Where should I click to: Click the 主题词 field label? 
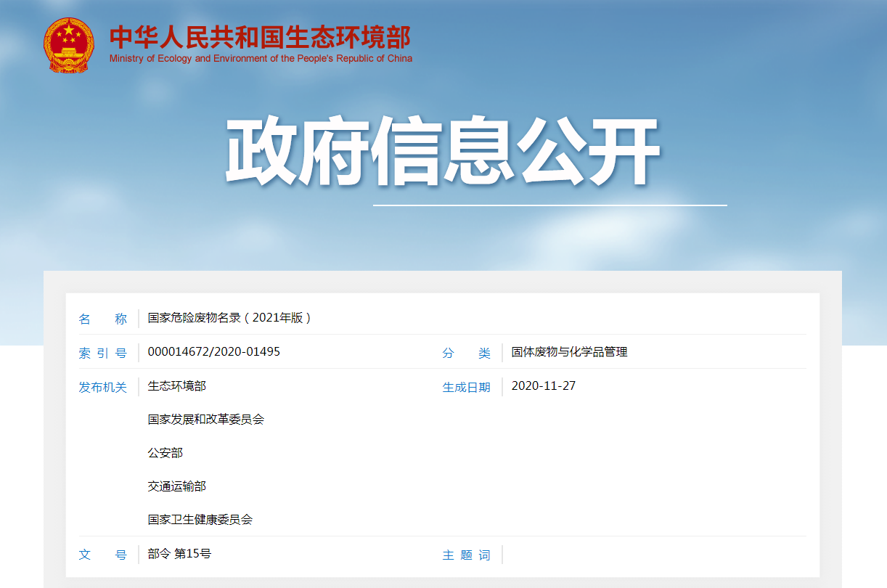[466, 555]
